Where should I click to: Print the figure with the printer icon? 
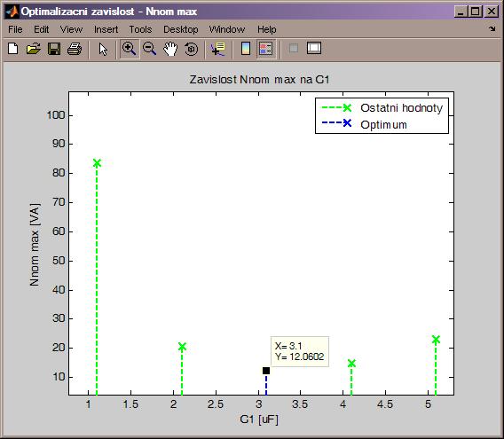(75, 49)
